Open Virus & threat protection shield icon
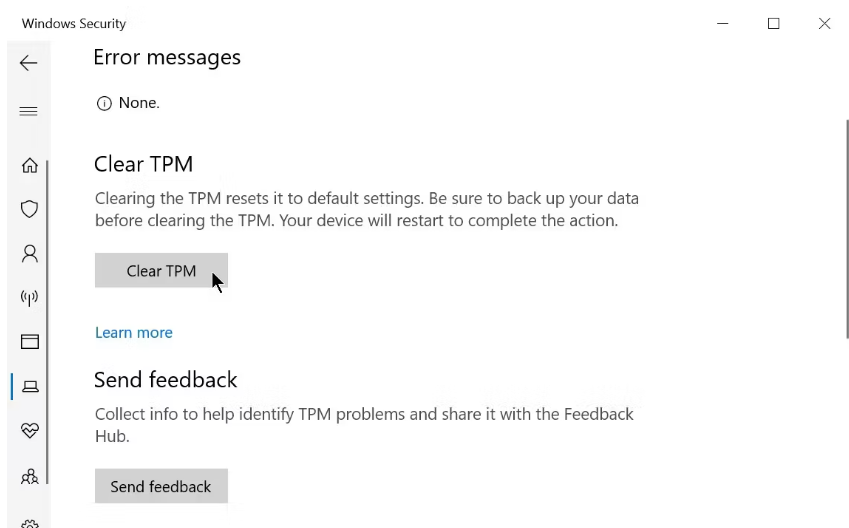Viewport: 849px width, 528px height. [x=30, y=209]
